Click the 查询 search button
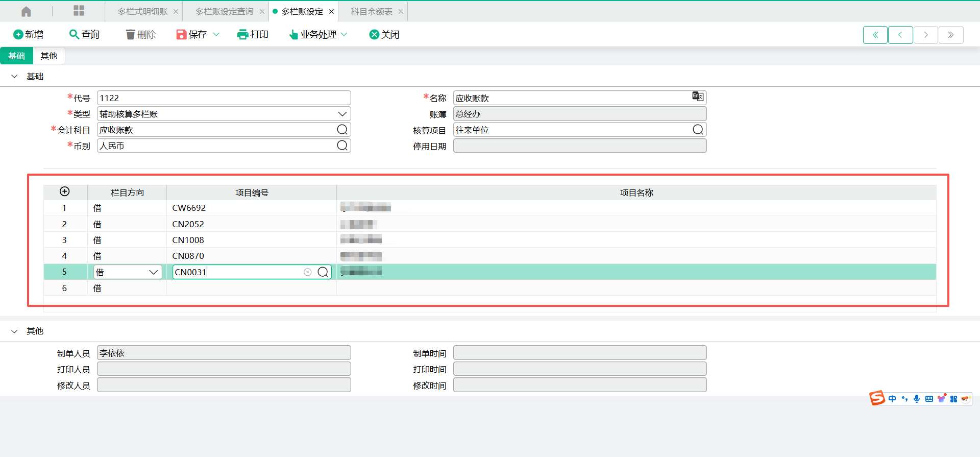The image size is (980, 457). pos(85,34)
